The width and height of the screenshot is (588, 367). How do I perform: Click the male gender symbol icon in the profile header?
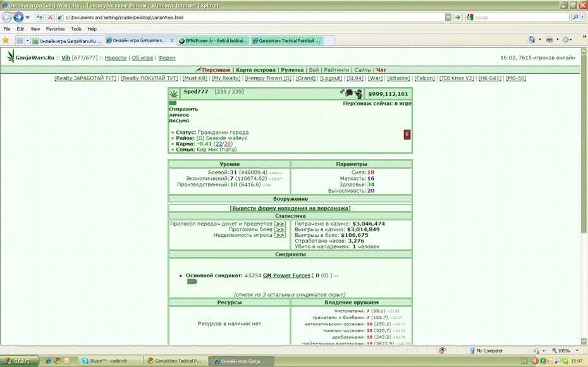[342, 92]
